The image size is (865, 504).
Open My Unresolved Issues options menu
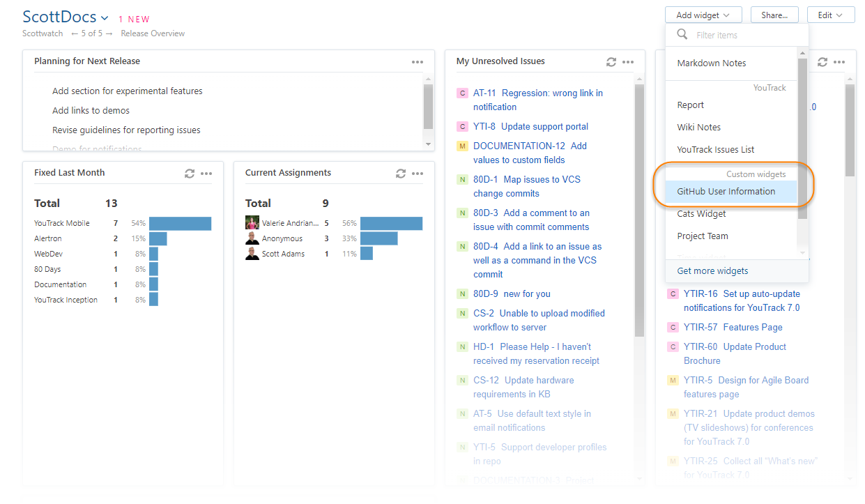pos(628,62)
